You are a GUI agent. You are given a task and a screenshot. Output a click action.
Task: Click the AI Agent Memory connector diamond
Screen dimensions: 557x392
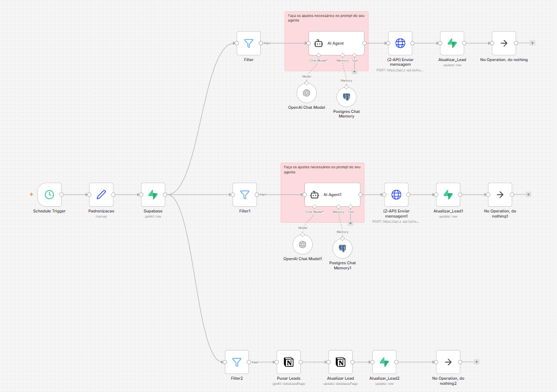(342, 55)
